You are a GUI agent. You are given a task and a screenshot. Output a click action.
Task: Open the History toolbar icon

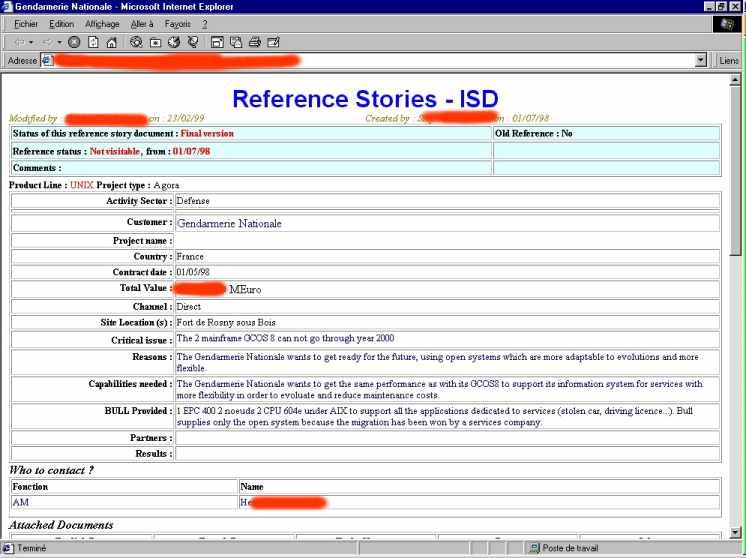coord(174,42)
